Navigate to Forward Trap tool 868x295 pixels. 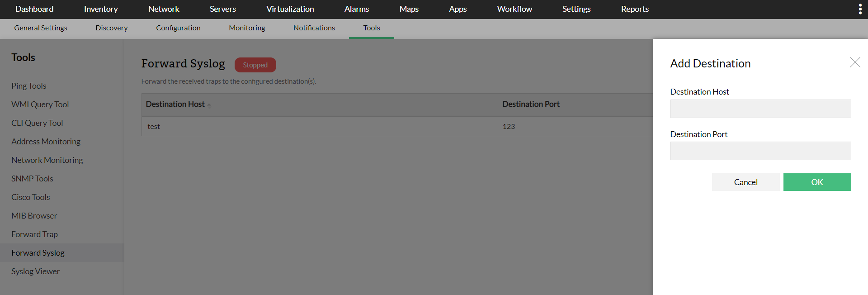click(35, 234)
